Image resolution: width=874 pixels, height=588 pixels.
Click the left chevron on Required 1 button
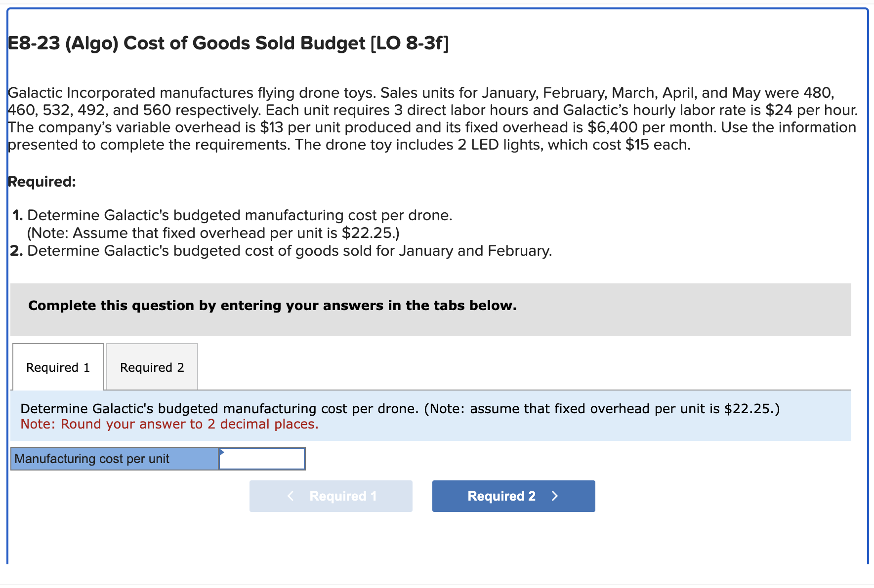[x=291, y=496]
